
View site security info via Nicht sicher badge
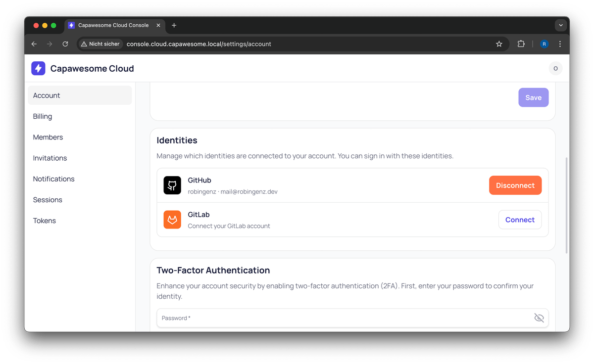(100, 44)
